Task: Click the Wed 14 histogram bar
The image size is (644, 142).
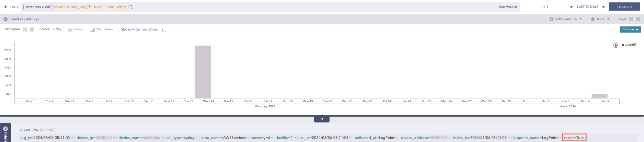Action: coord(203,72)
